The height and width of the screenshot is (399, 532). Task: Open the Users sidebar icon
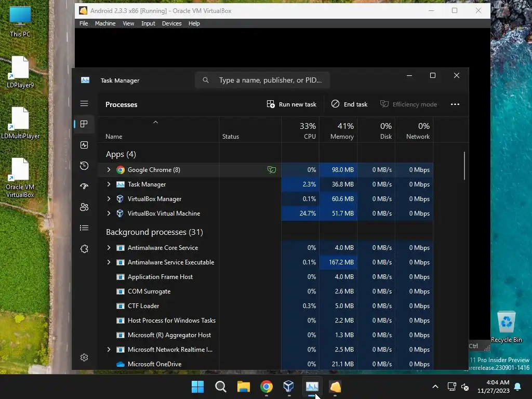click(84, 207)
